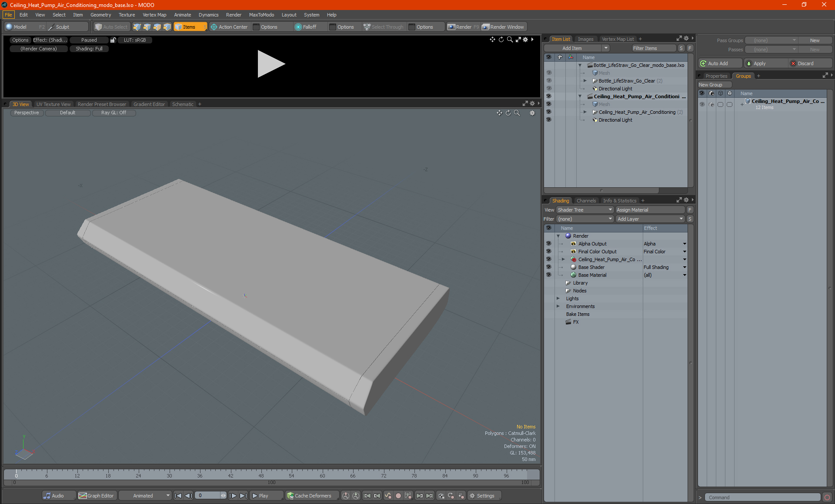The height and width of the screenshot is (504, 835).
Task: Start the preview render play button
Action: 271,64
